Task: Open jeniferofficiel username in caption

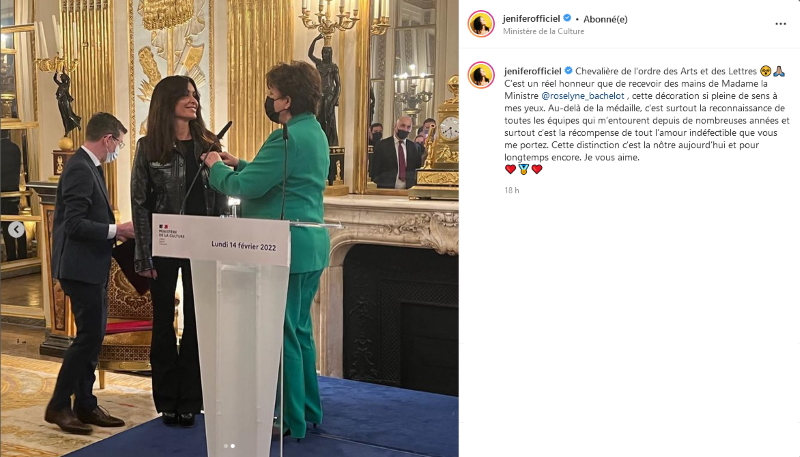Action: coord(533,71)
